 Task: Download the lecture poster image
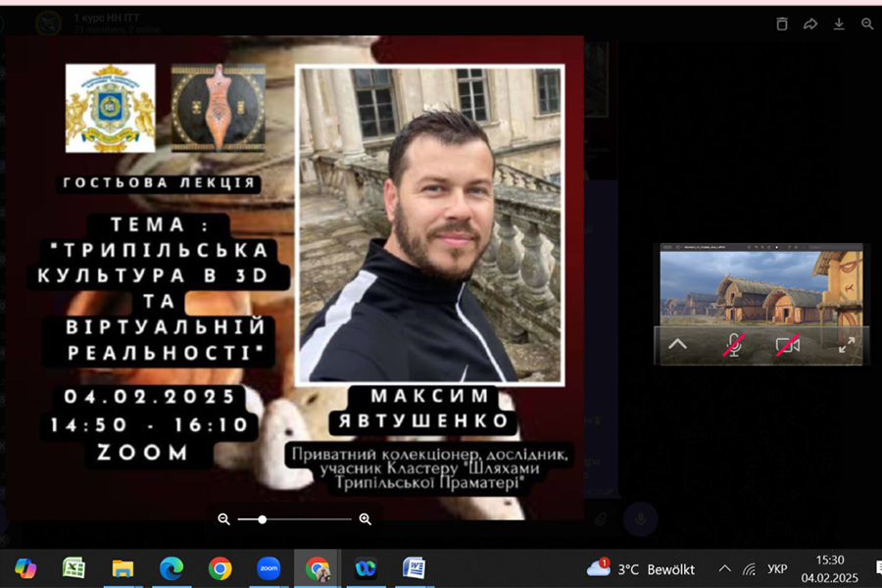tap(839, 24)
